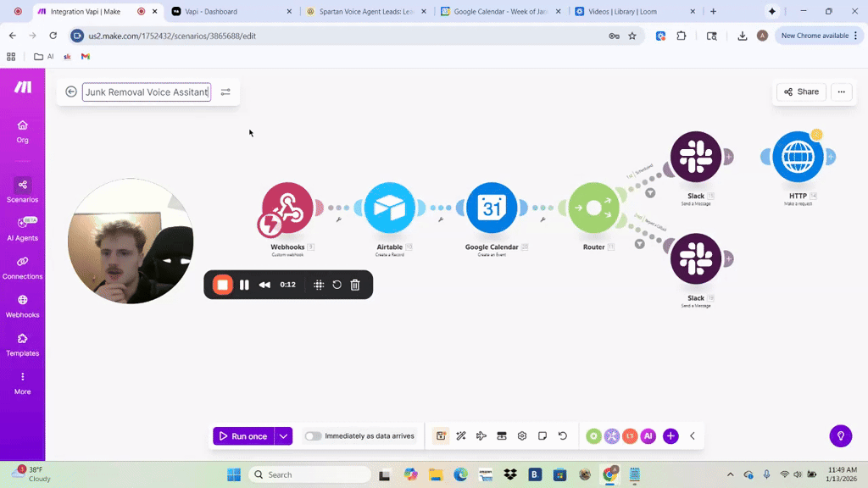Click wrench between Google Calendar and Router
The height and width of the screenshot is (488, 868).
[x=543, y=219]
